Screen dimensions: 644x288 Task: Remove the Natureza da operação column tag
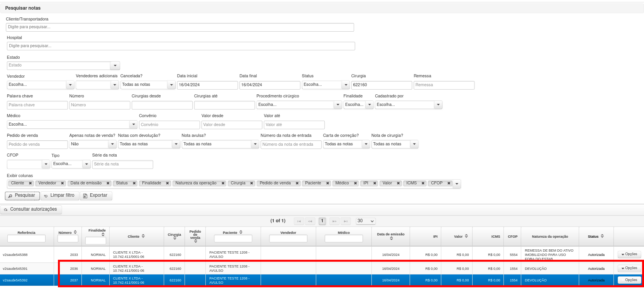tap(223, 183)
